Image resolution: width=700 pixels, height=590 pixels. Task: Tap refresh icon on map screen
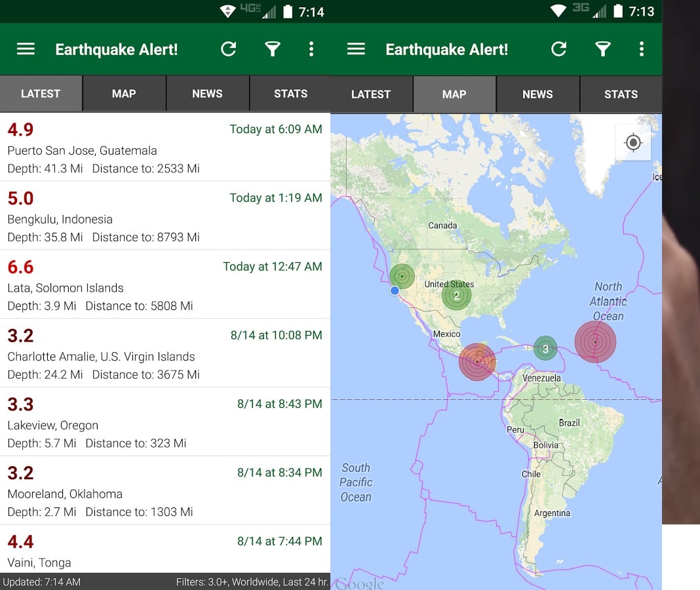click(x=559, y=49)
